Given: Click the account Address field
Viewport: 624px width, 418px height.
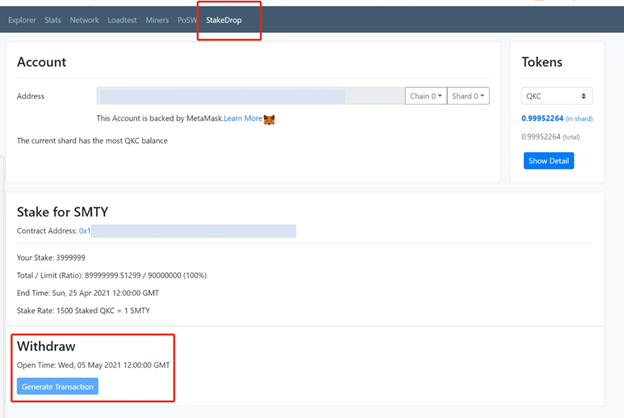Looking at the screenshot, I should (251, 96).
